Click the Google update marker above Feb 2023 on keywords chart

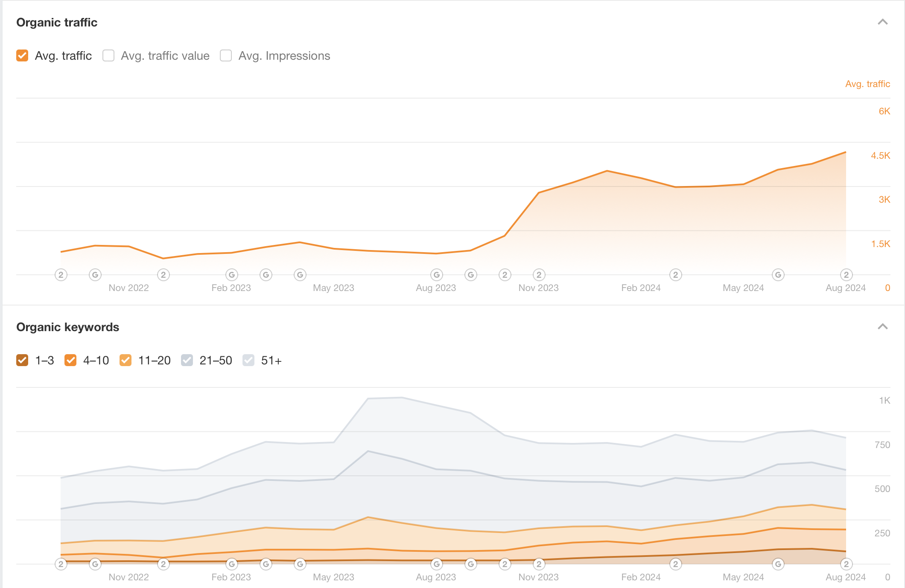(231, 564)
